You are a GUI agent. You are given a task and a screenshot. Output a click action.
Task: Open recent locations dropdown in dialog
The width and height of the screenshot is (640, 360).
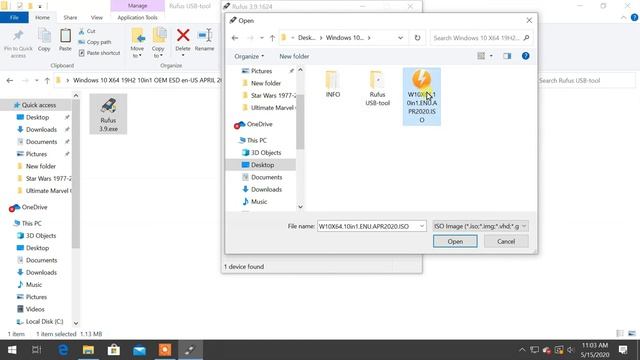click(262, 38)
